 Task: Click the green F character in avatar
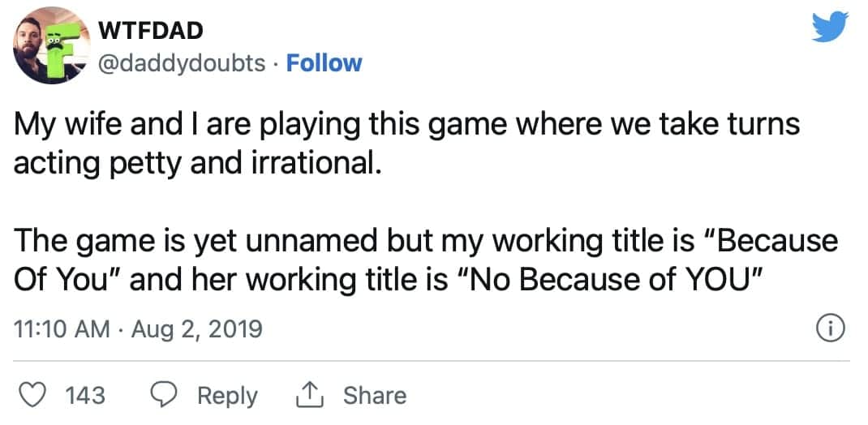click(x=62, y=49)
